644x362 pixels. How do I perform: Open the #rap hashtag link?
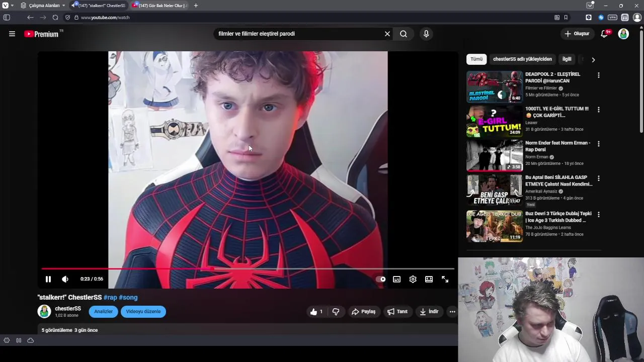[x=110, y=298]
